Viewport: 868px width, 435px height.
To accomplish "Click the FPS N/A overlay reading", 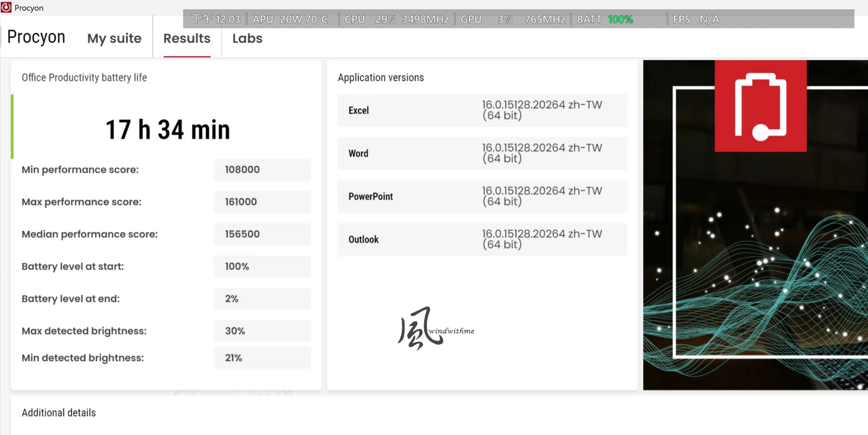I will coord(696,19).
